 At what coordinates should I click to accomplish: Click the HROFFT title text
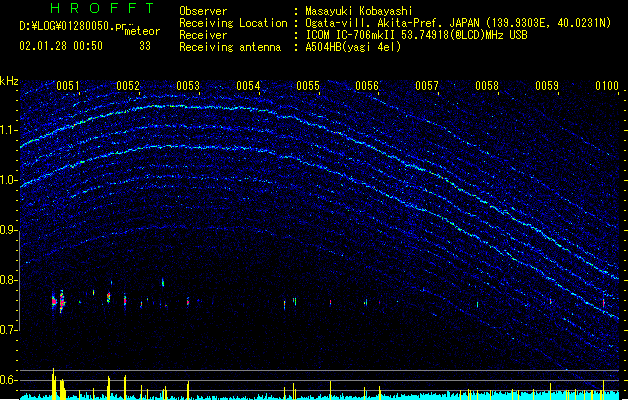(x=102, y=8)
